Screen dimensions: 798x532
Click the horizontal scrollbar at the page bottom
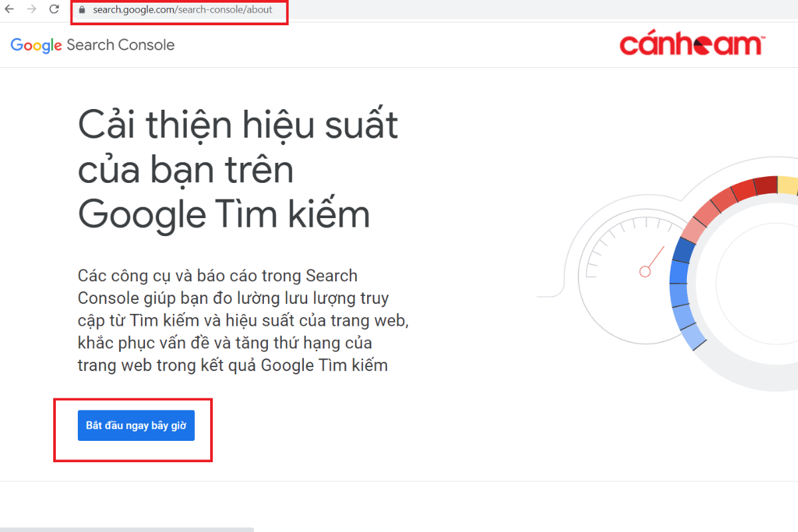pos(126,529)
